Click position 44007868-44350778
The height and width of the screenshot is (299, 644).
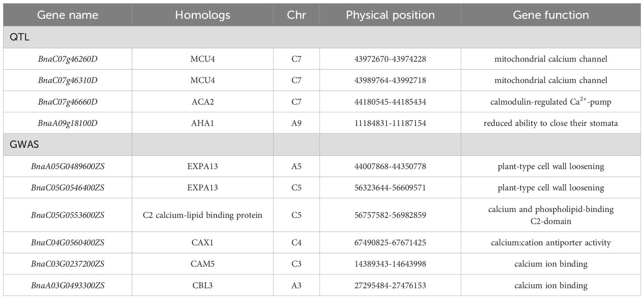pos(390,167)
